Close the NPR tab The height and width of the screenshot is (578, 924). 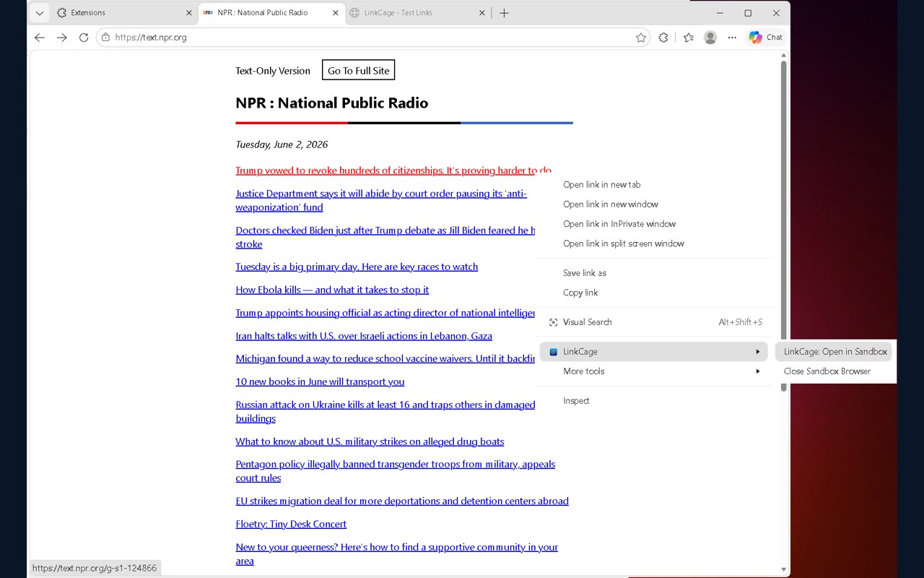(x=336, y=13)
